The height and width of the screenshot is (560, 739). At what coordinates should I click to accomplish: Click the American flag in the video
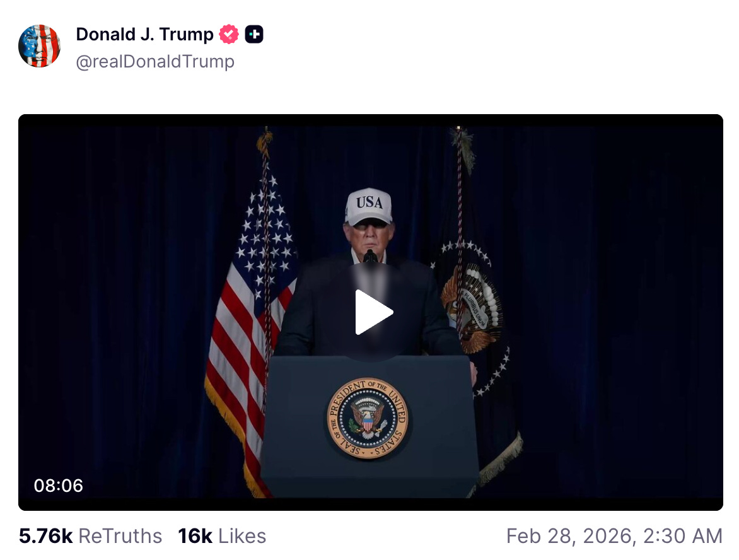point(250,320)
